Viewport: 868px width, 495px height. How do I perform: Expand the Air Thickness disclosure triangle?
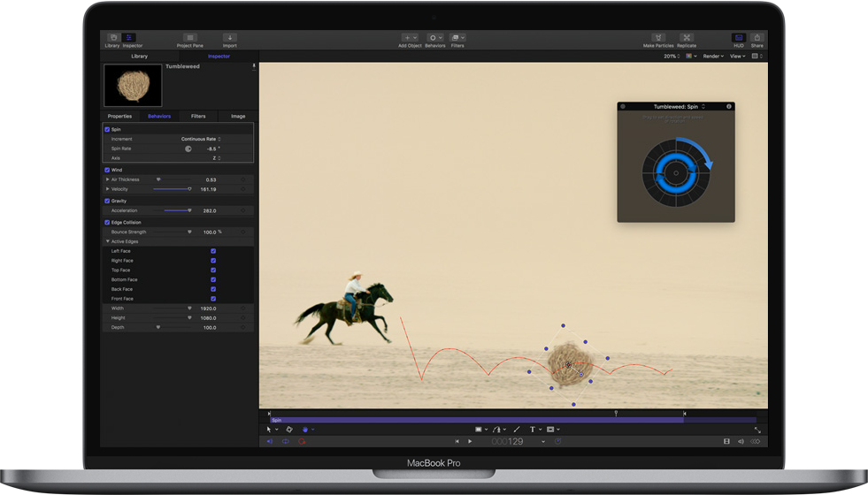point(108,179)
